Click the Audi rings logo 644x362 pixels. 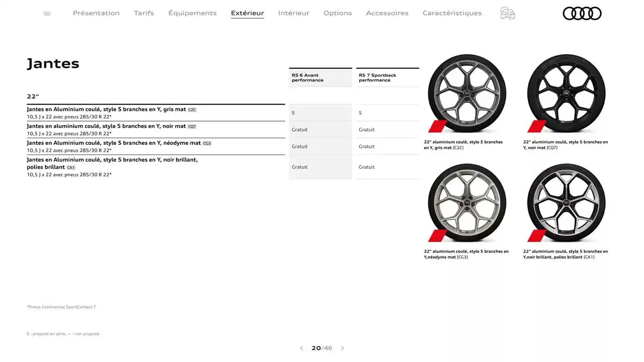[x=582, y=13]
